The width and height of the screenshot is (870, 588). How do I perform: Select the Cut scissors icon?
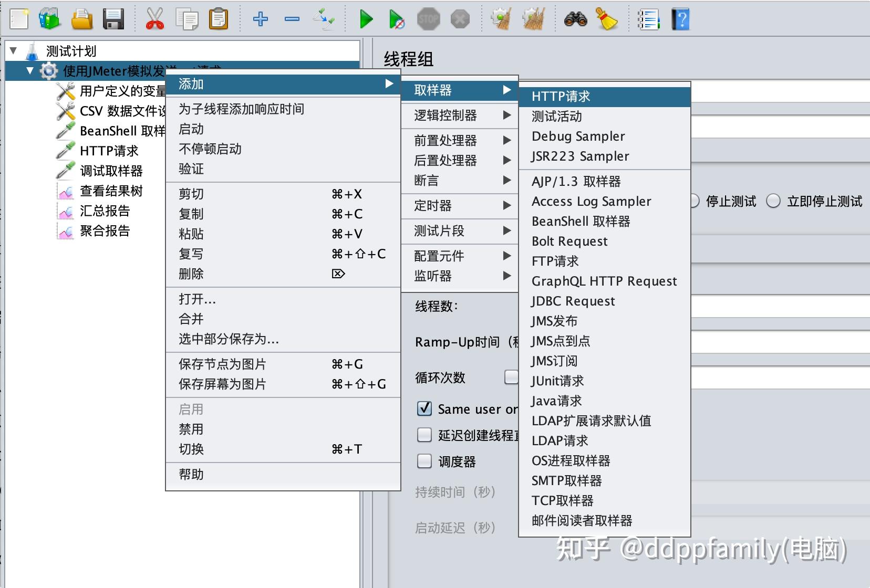click(x=155, y=18)
